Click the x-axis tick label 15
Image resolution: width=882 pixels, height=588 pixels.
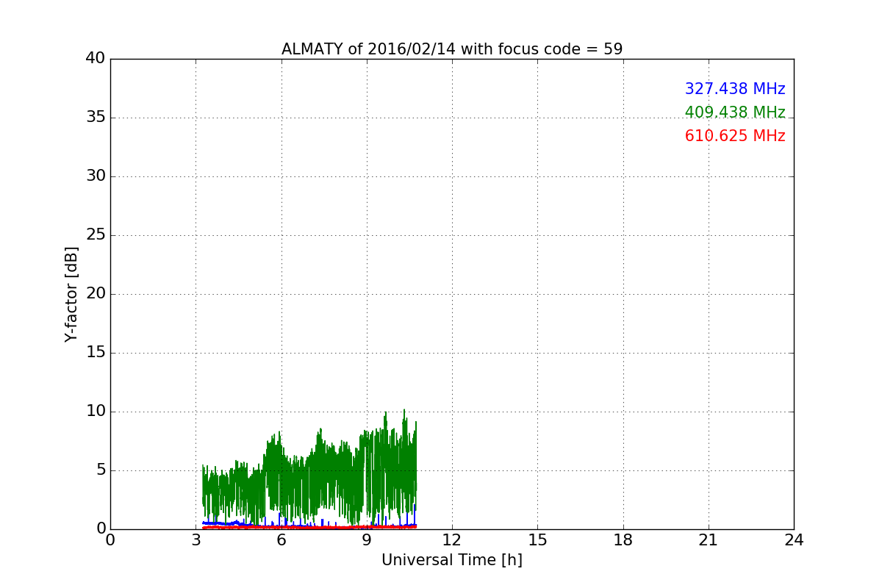537,539
